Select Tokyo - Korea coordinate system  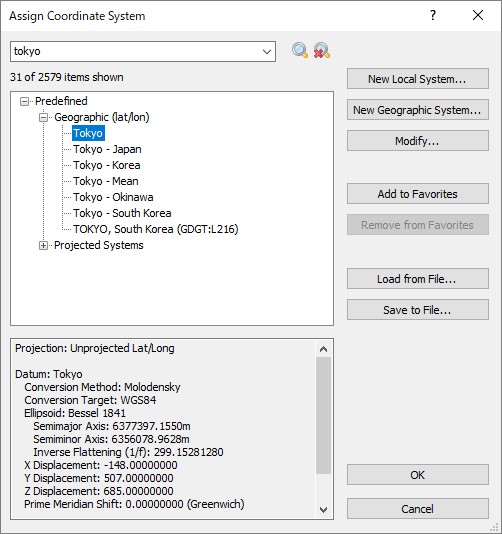click(107, 165)
